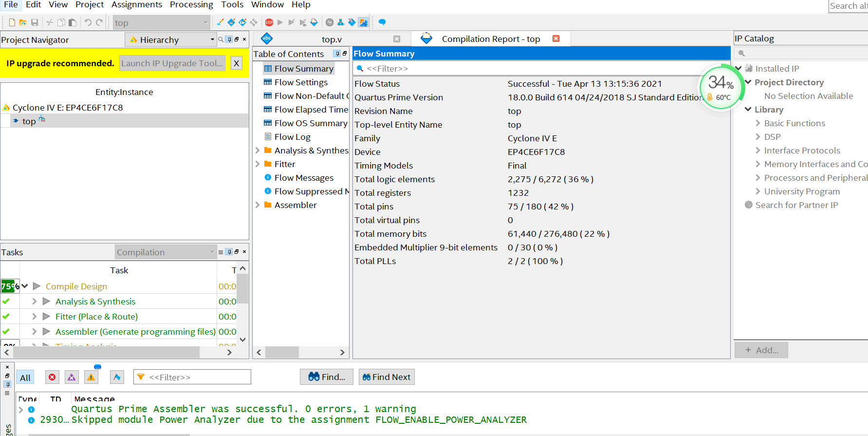Screen dimensions: 868x436
Task: Click the Copy toolbar icon
Action: click(61, 22)
